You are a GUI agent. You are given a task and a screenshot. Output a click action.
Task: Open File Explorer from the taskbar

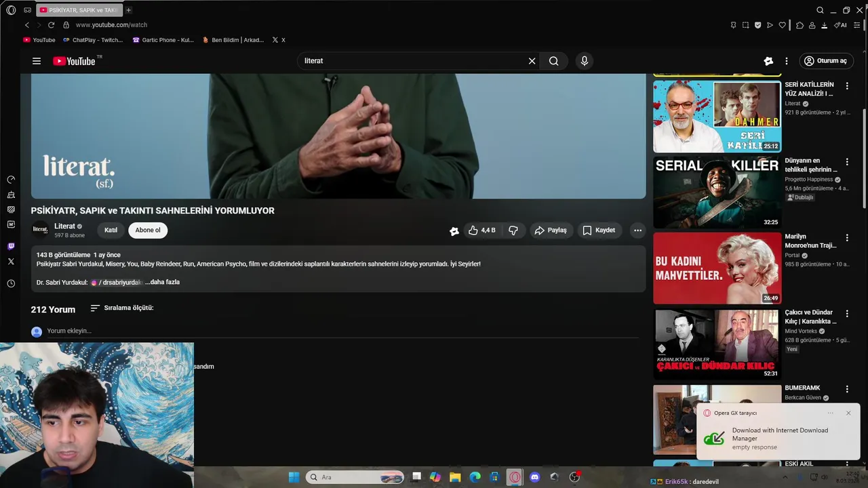pos(455,477)
